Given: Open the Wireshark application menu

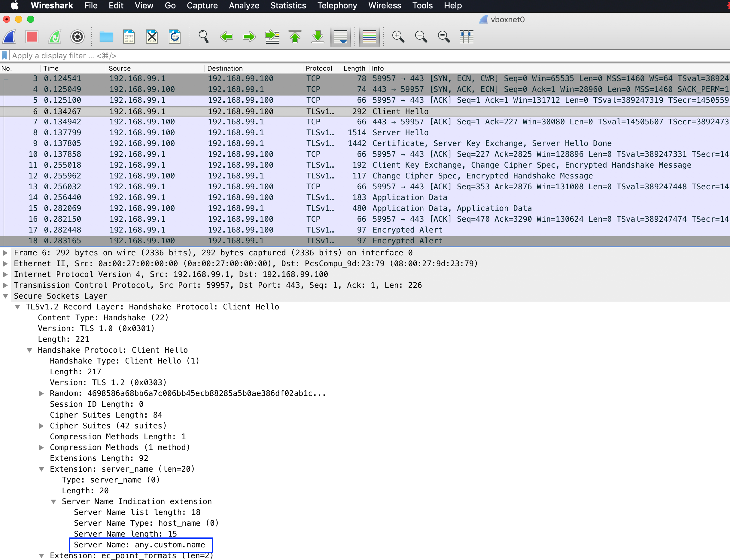Looking at the screenshot, I should (52, 6).
